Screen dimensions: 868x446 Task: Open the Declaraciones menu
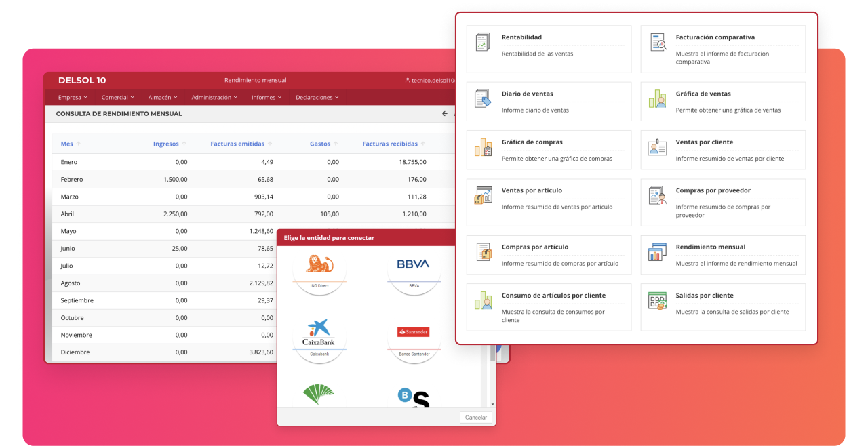tap(317, 98)
